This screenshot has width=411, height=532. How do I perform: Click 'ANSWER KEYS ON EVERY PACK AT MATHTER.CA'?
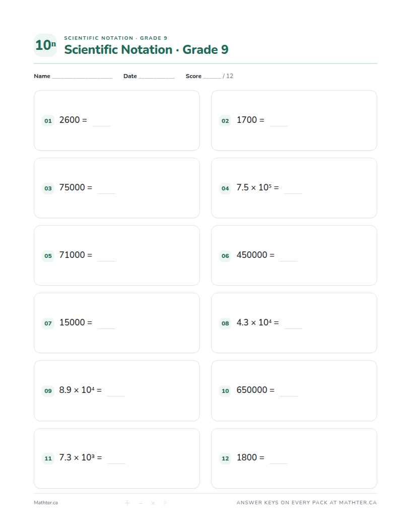click(307, 502)
